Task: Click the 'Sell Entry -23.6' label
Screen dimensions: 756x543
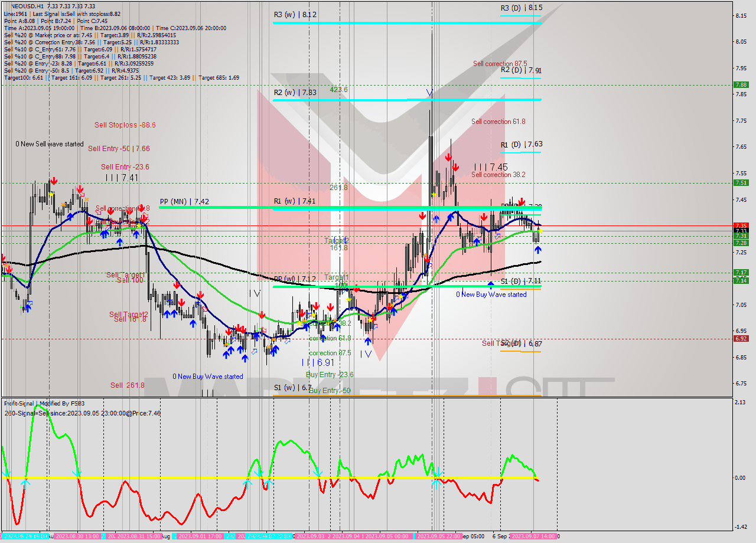Action: pyautogui.click(x=125, y=166)
